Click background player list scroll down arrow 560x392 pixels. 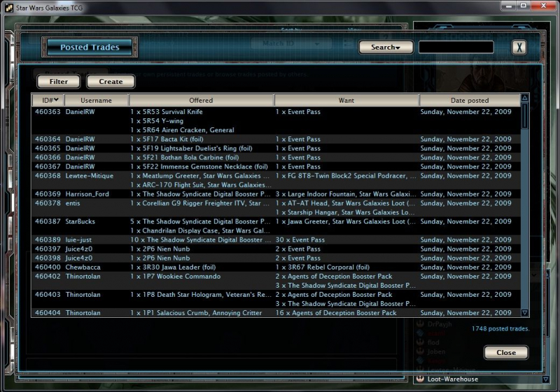point(546,379)
